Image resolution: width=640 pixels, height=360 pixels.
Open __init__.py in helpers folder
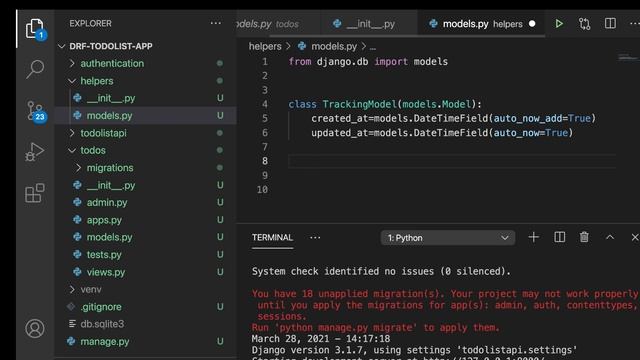pos(111,98)
